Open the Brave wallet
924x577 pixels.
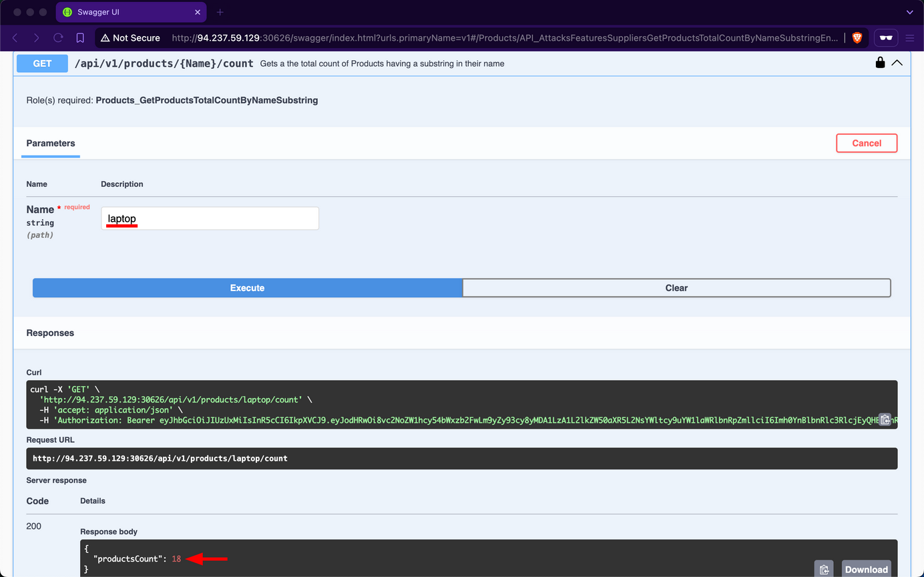(x=886, y=38)
